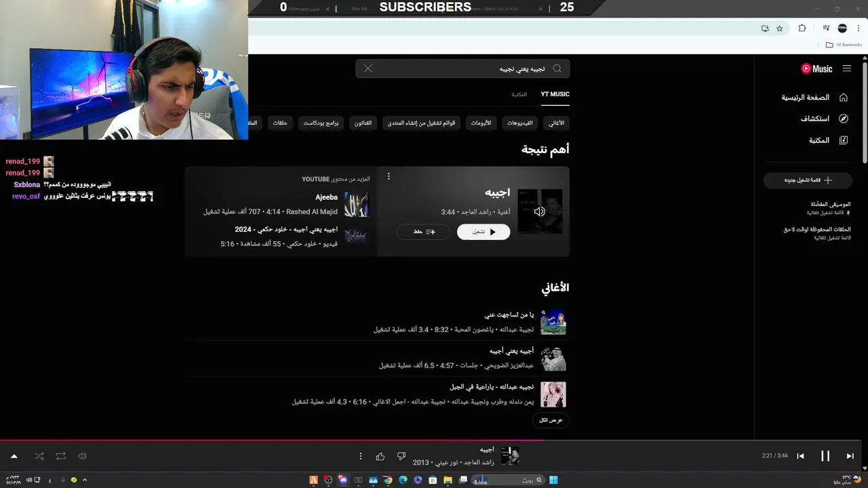Image resolution: width=868 pixels, height=488 pixels.
Task: Filter results by الأغاني chip
Action: click(x=556, y=123)
